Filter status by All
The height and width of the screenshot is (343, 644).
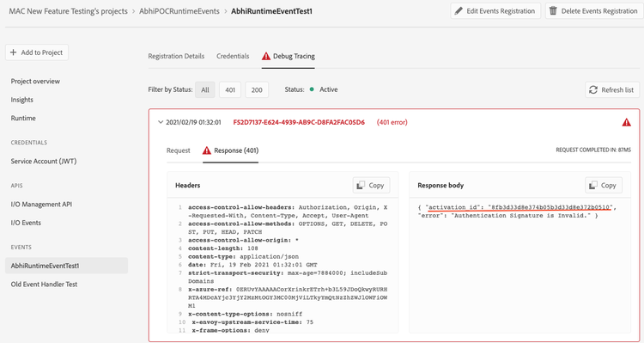205,89
